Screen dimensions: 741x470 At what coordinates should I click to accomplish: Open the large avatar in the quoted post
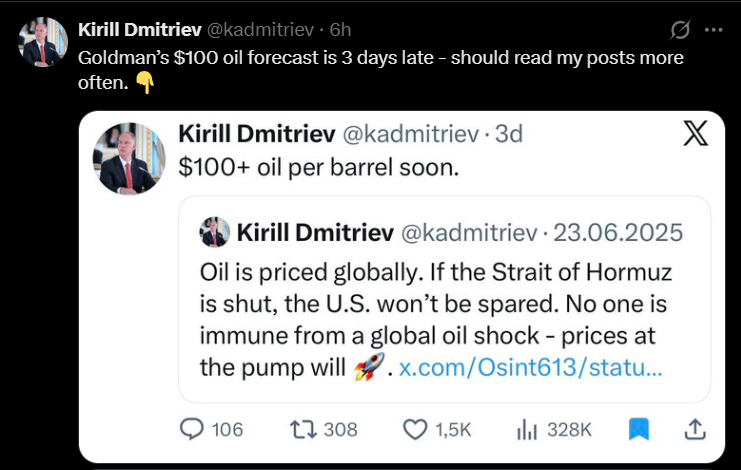tap(129, 158)
